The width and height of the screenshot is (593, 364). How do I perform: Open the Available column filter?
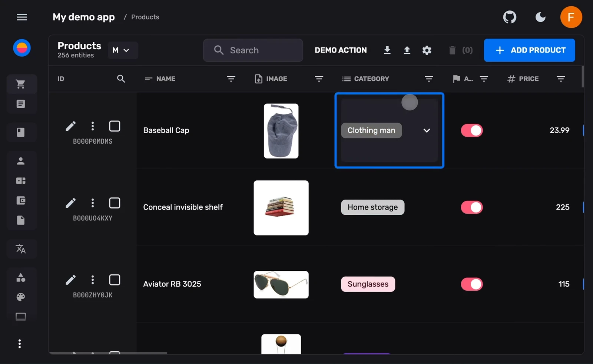(484, 79)
